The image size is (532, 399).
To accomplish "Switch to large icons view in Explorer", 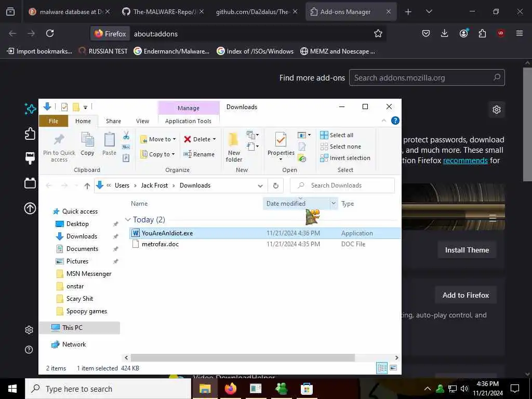I will (x=393, y=368).
